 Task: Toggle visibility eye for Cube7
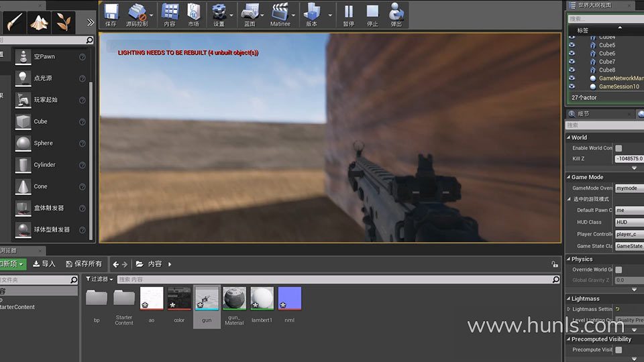[572, 61]
